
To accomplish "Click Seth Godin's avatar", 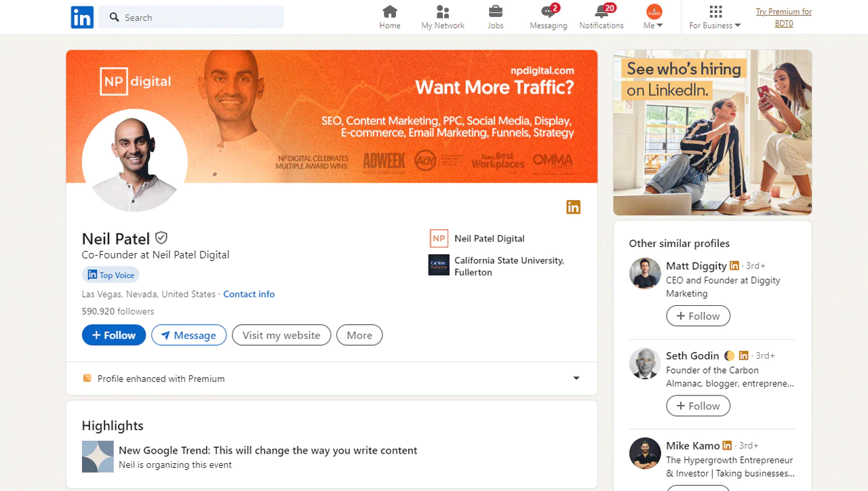I will [x=645, y=363].
